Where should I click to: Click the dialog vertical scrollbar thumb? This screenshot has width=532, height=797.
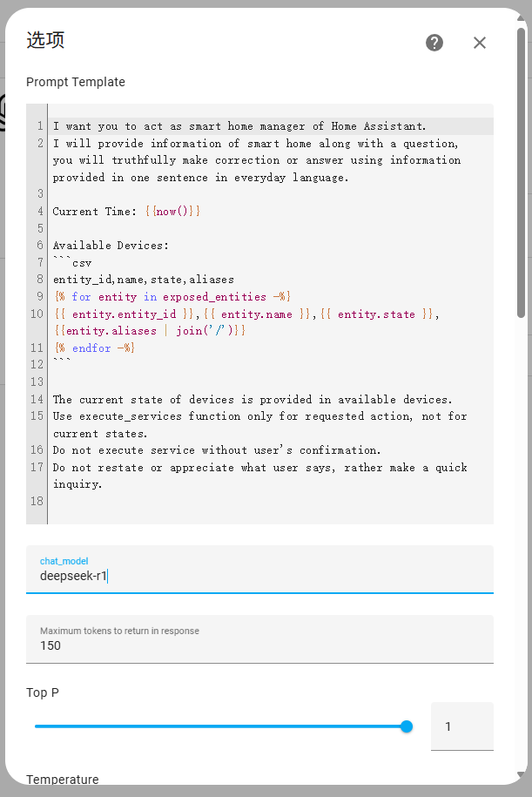(x=521, y=172)
